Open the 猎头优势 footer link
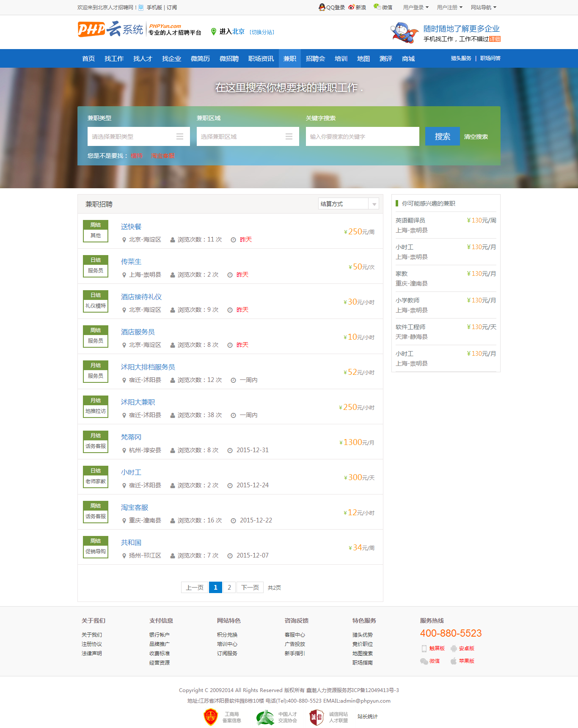Image resolution: width=578 pixels, height=728 pixels. coord(363,635)
